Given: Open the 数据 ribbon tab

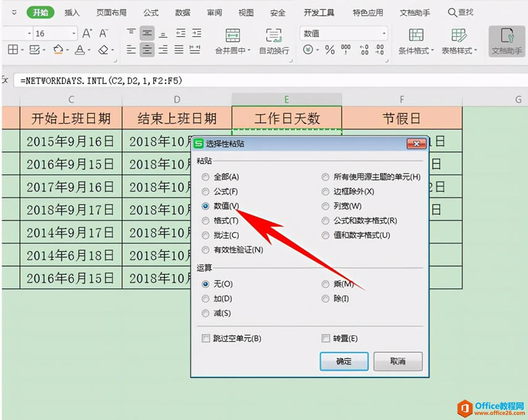Looking at the screenshot, I should (182, 13).
